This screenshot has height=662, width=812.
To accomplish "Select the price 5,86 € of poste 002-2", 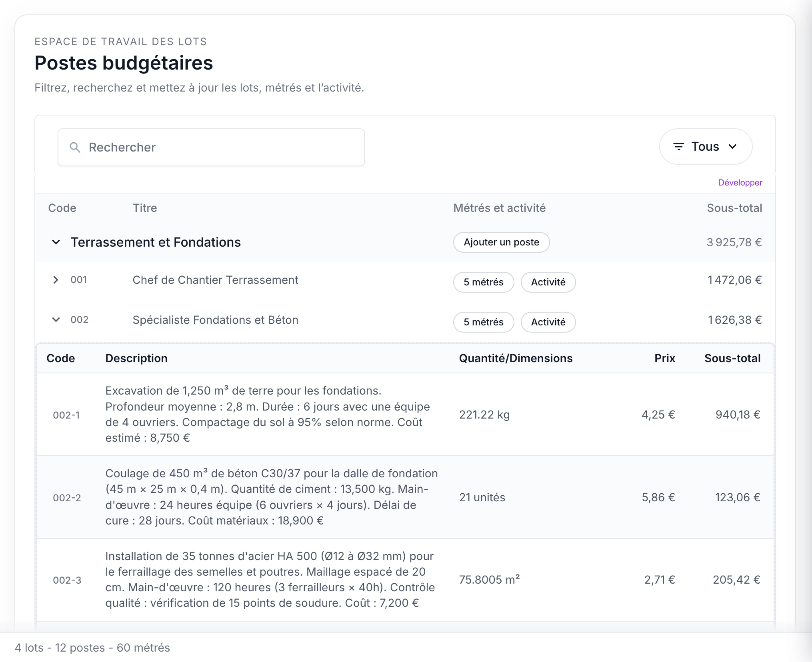I will pos(658,497).
